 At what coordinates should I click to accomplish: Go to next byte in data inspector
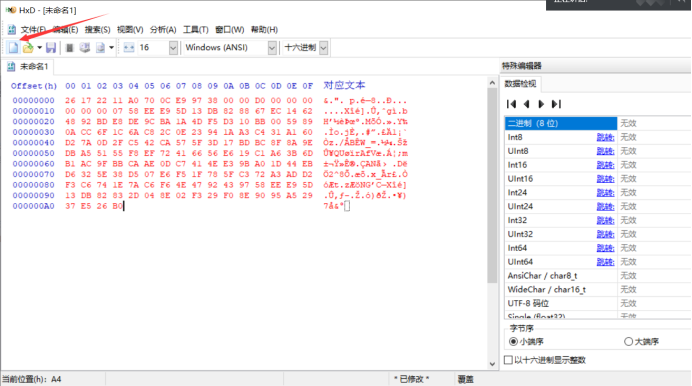tap(541, 104)
